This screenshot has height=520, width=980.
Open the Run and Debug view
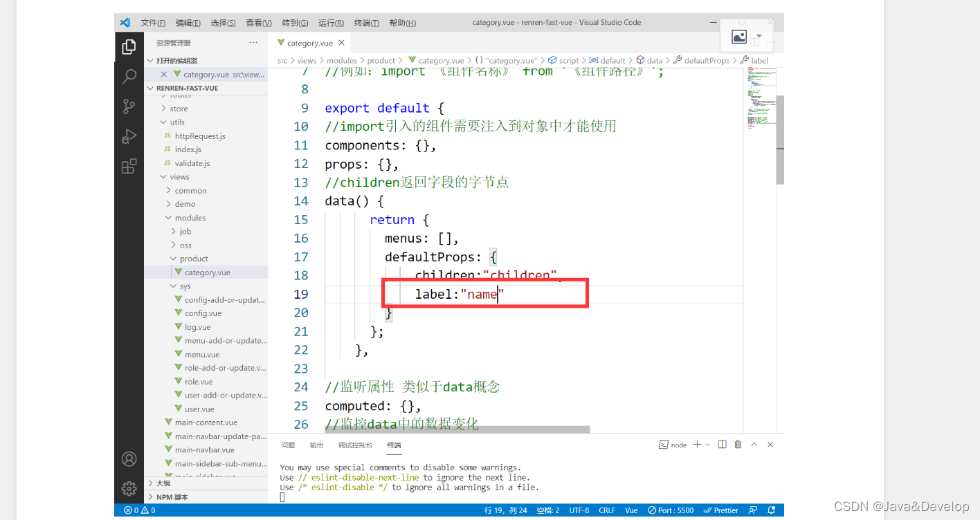pyautogui.click(x=129, y=136)
